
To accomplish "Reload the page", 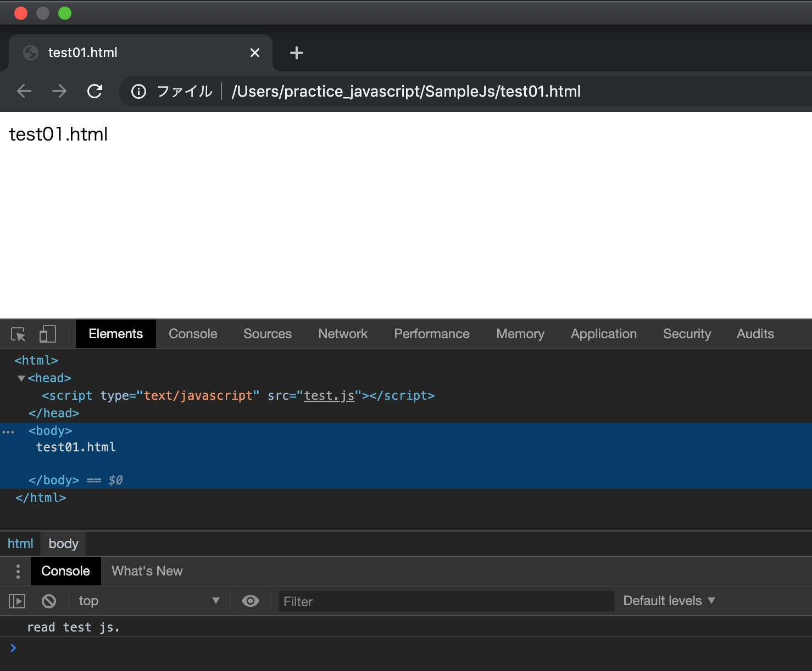I will pos(94,91).
